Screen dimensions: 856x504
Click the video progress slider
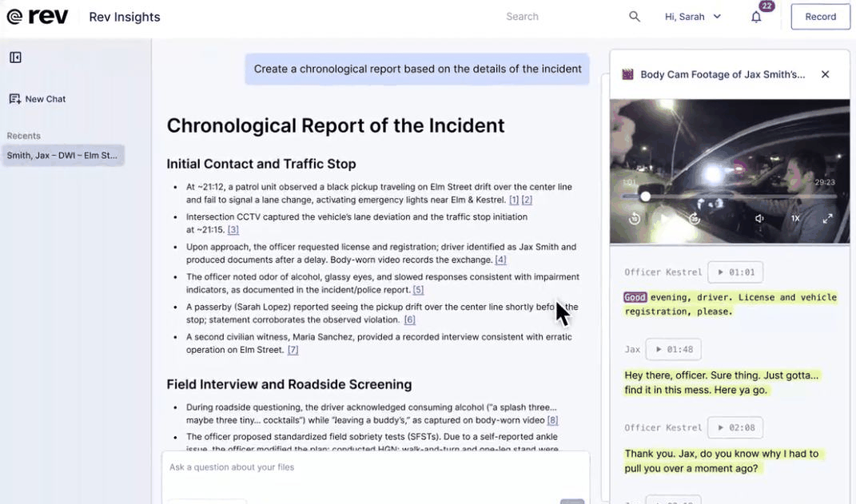point(730,196)
